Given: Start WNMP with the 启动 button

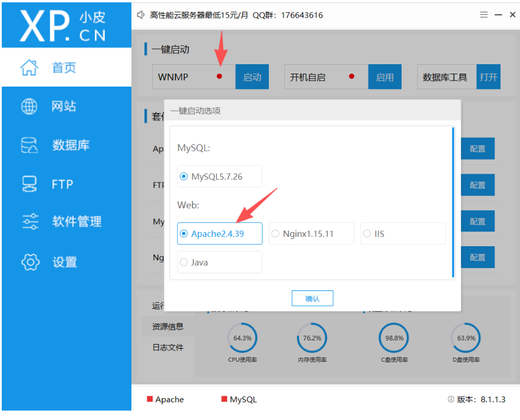Looking at the screenshot, I should click(x=252, y=77).
